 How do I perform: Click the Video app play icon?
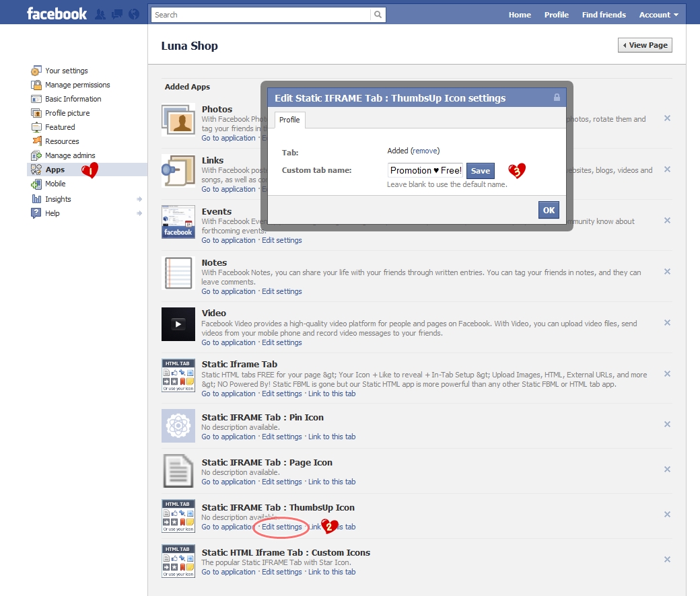pos(178,324)
